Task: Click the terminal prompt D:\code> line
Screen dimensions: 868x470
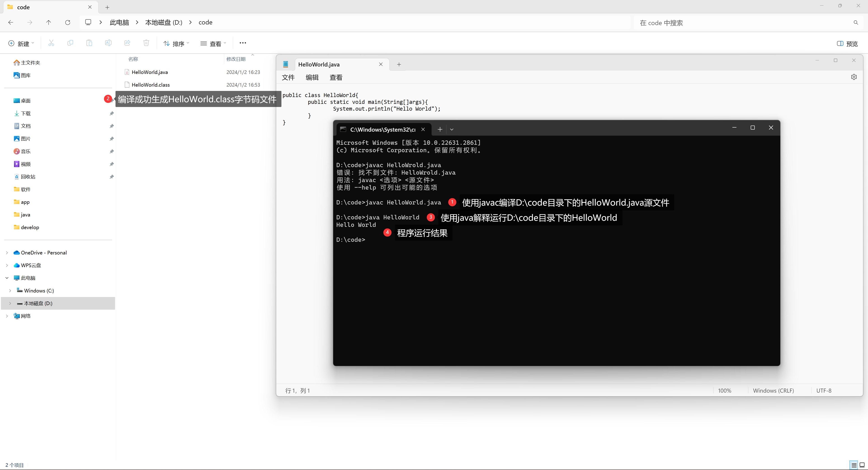Action: [350, 240]
